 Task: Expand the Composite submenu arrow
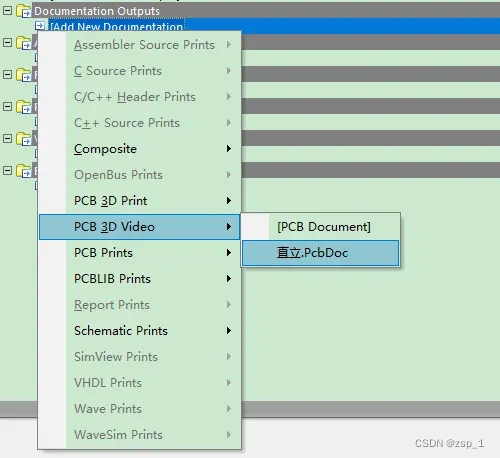[229, 149]
